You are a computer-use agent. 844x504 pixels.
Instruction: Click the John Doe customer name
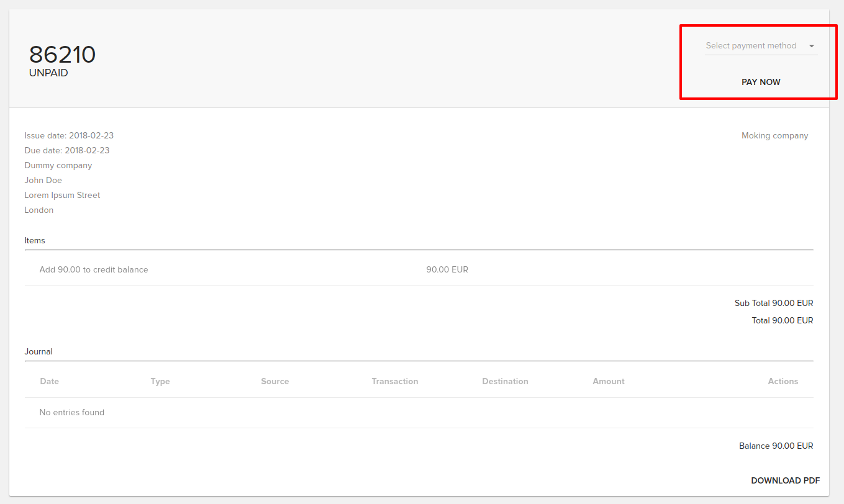point(43,180)
